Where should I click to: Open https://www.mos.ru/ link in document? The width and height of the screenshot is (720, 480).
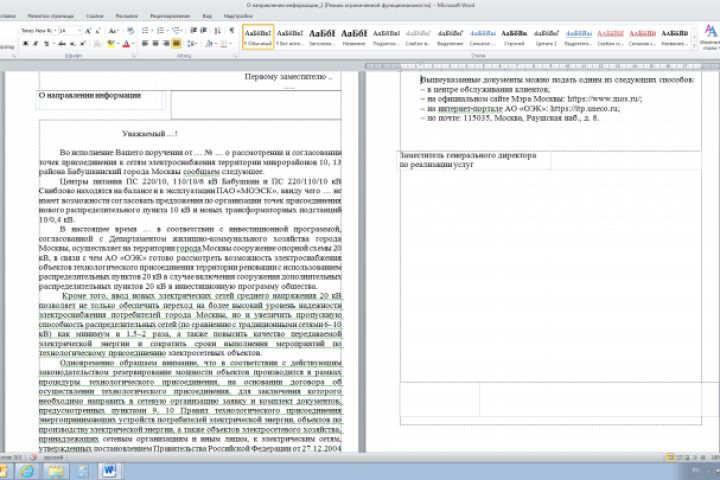click(x=604, y=99)
